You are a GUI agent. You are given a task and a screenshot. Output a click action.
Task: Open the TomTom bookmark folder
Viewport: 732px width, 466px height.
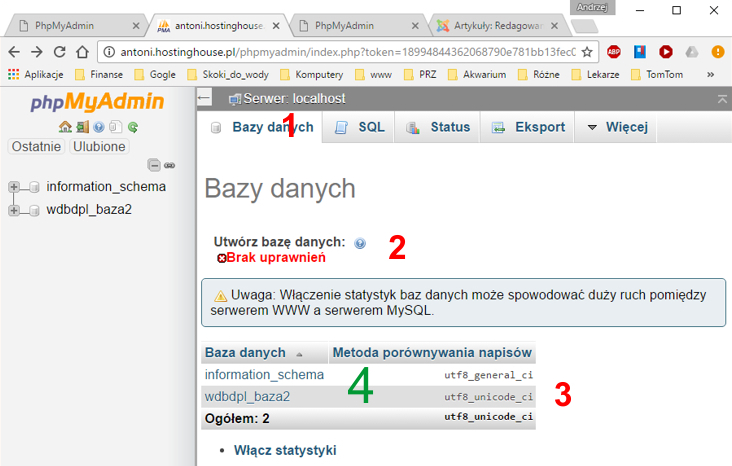tap(657, 74)
